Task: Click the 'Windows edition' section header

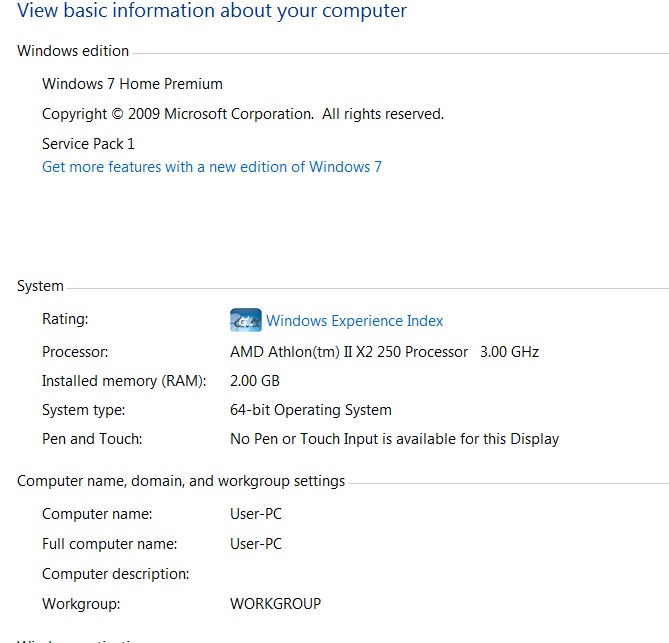Action: coord(73,51)
